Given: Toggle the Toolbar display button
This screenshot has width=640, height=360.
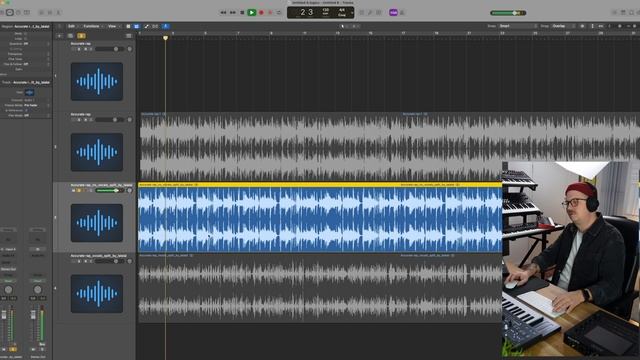Looking at the screenshot, I should tap(27, 13).
